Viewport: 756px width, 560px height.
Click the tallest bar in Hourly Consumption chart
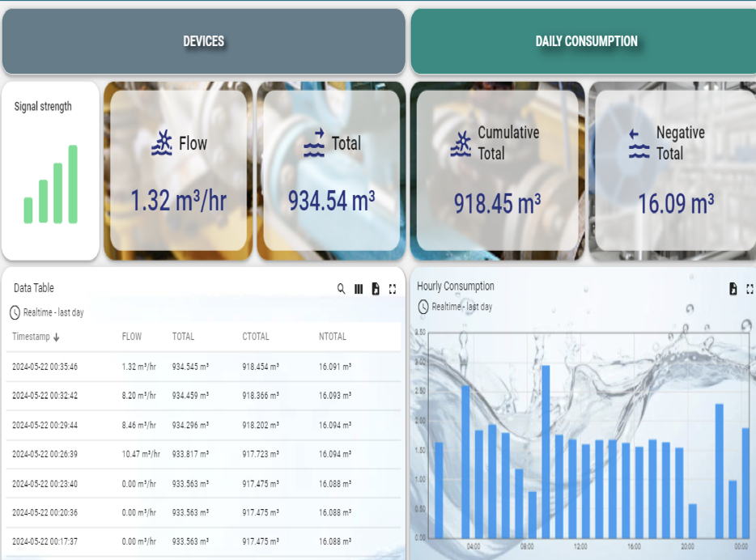[x=546, y=452]
